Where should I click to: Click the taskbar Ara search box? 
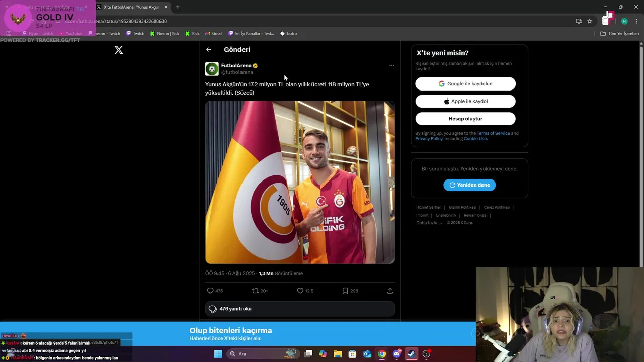pyautogui.click(x=263, y=354)
